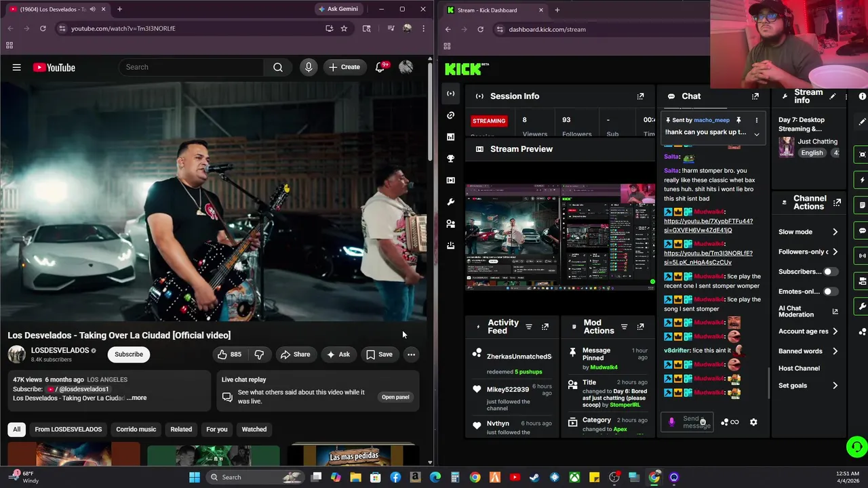Filter the Activity Feed panel

pyautogui.click(x=529, y=327)
